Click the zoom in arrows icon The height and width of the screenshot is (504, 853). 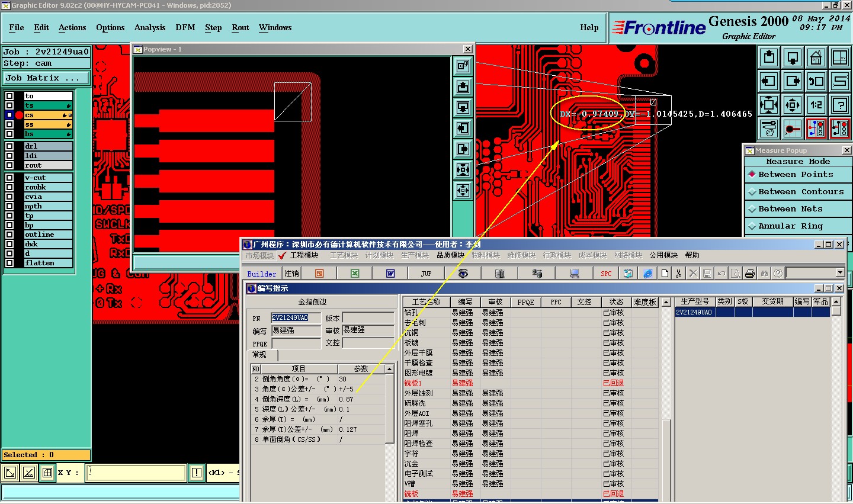click(769, 105)
